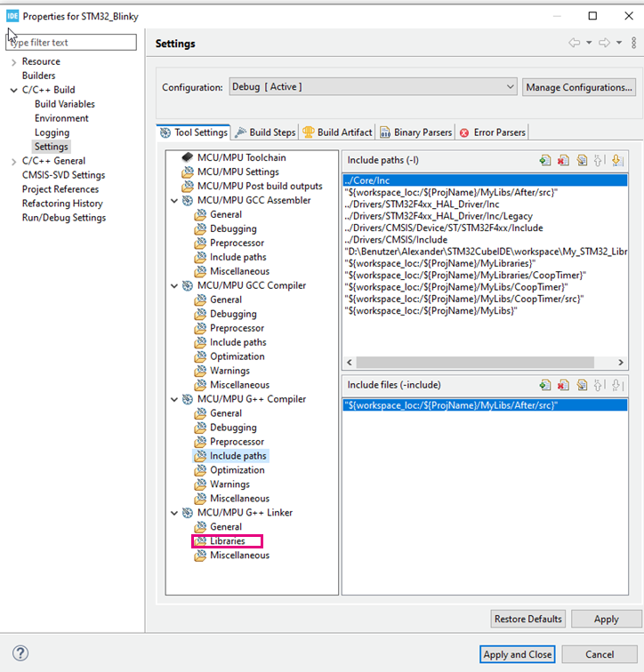Delete the selected include file
644x672 pixels.
pyautogui.click(x=563, y=385)
